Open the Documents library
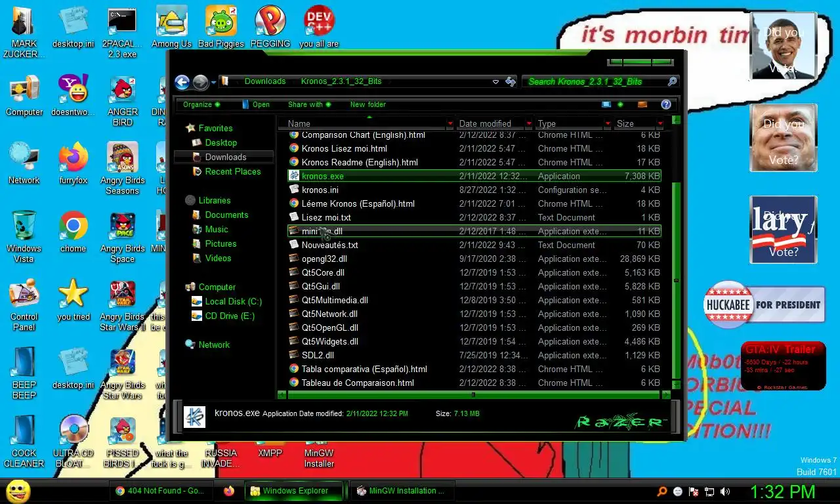Image resolution: width=840 pixels, height=504 pixels. click(226, 215)
